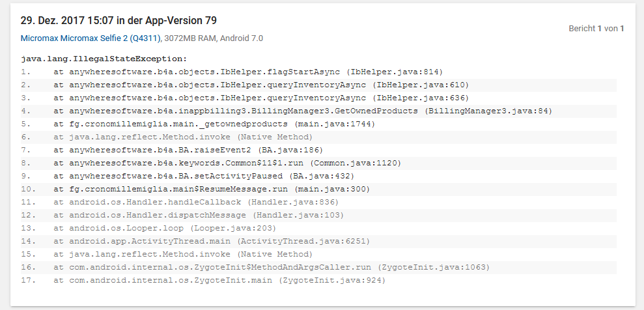
Task: Click stack line 10 main$ResumeMessage.run
Action: coord(318,190)
